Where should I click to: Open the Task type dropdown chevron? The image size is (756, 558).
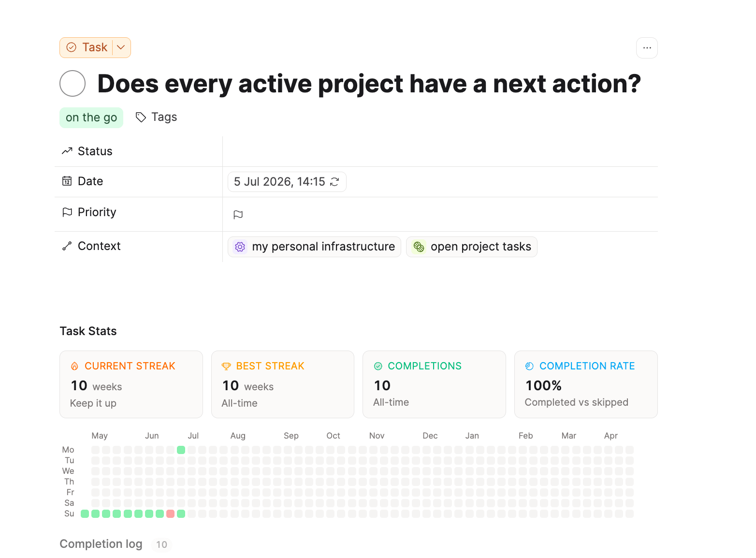pos(121,47)
